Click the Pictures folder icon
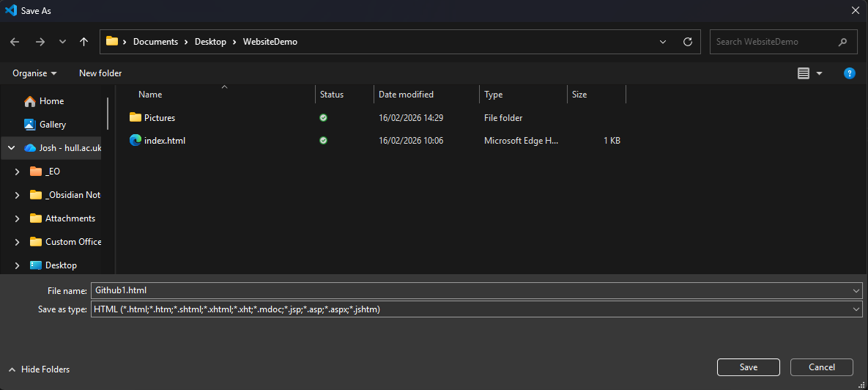The width and height of the screenshot is (868, 390). tap(135, 117)
